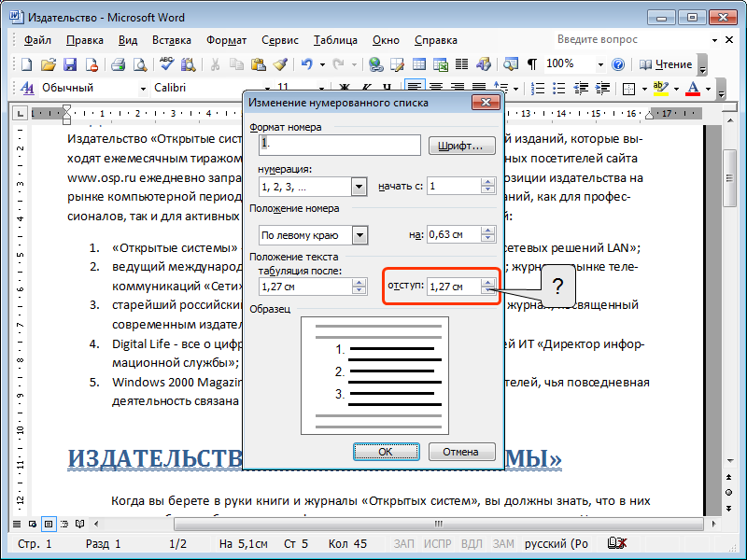Insert a hyperlink via globe icon

[375, 64]
